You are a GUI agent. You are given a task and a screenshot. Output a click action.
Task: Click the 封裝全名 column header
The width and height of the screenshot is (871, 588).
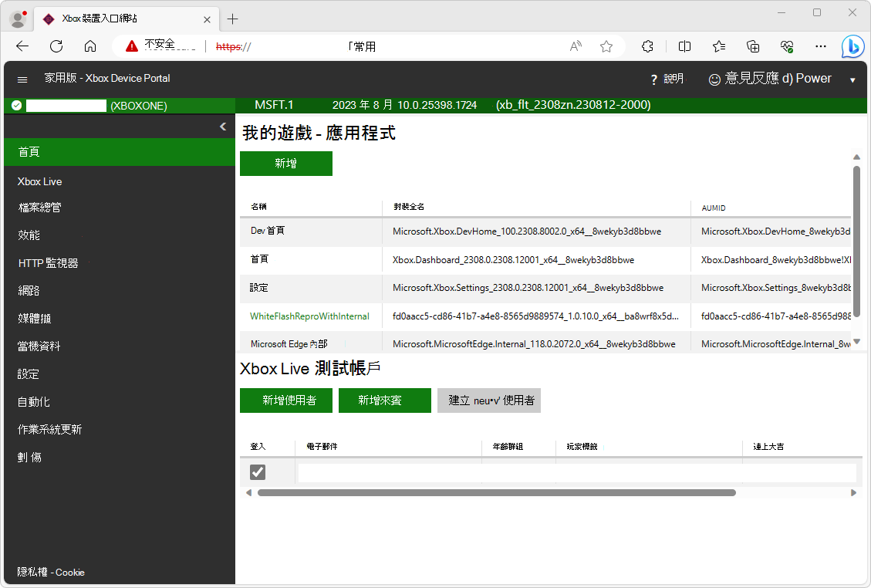(409, 207)
